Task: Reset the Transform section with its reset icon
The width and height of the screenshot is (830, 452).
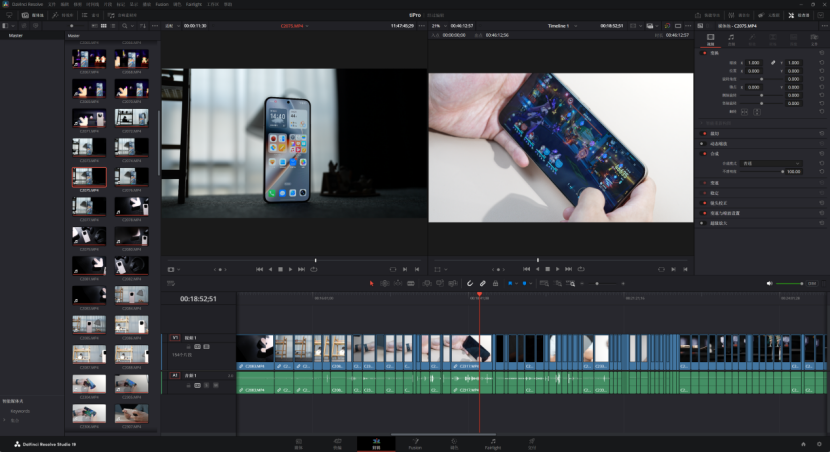Action: (821, 53)
